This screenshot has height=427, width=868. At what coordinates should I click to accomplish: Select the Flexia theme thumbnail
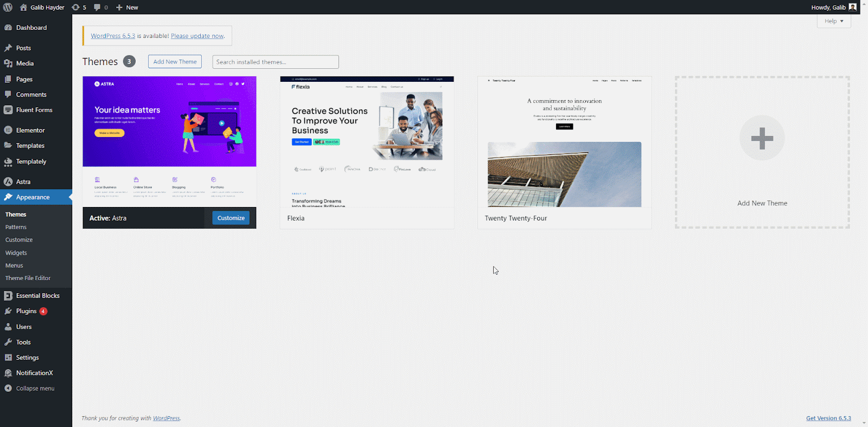[x=367, y=142]
